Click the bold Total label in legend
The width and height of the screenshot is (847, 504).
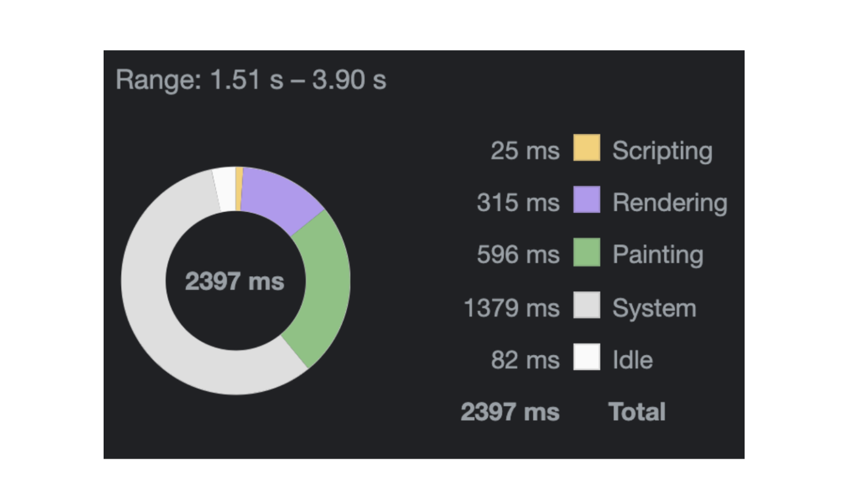(x=637, y=412)
